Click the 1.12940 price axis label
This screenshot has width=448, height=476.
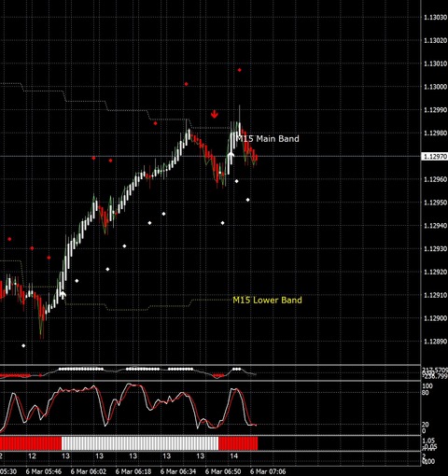coord(436,226)
